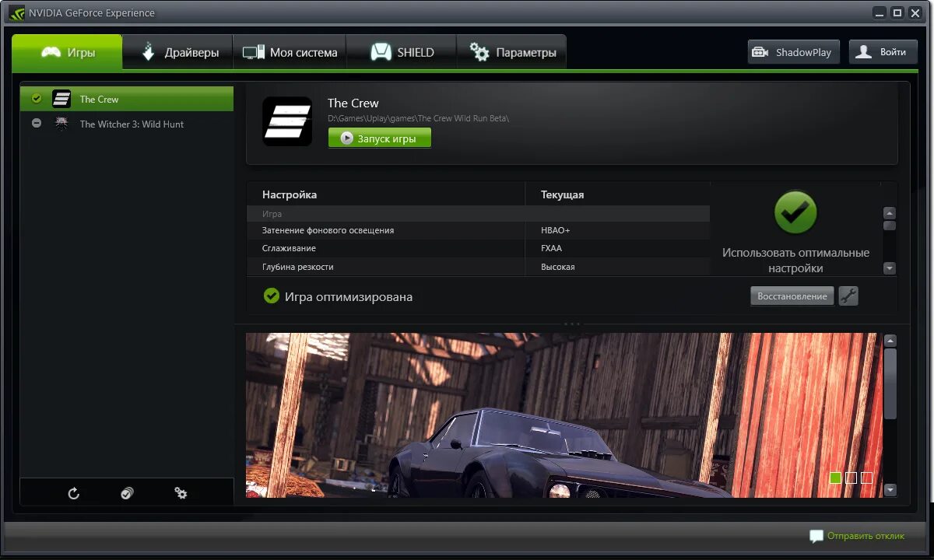Click the screenshot panel scrollbar thumb
934x560 pixels.
coord(890,383)
